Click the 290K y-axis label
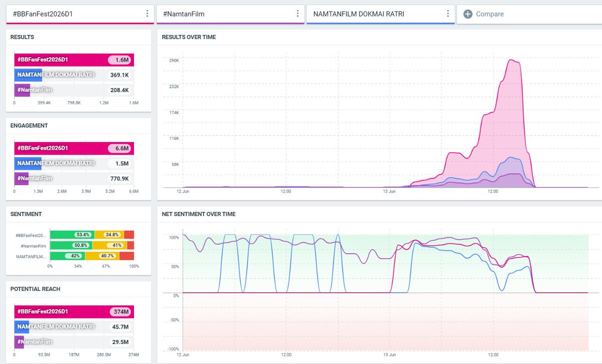Image resolution: width=602 pixels, height=364 pixels. (174, 61)
